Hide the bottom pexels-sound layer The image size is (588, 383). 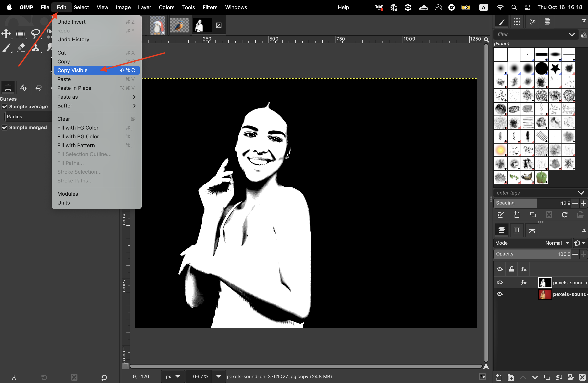pos(499,294)
